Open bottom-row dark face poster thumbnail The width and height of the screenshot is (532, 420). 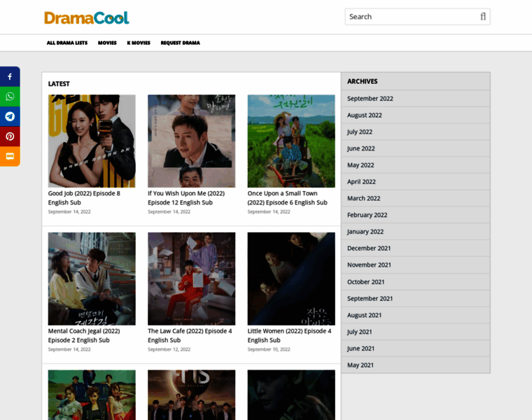click(291, 395)
